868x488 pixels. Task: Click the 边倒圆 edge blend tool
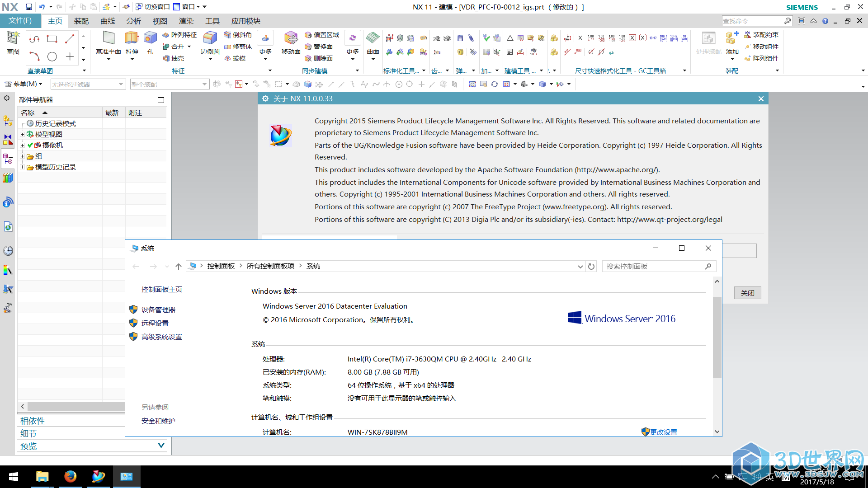tap(210, 43)
